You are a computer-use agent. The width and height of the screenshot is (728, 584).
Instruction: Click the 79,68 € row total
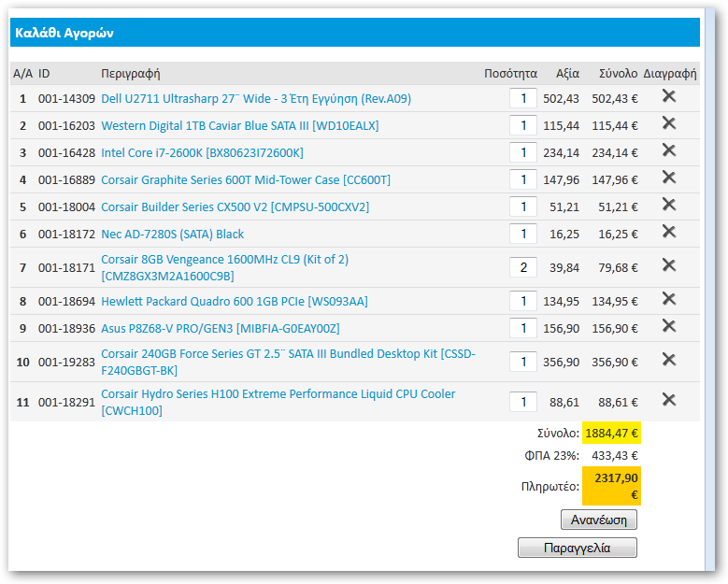pyautogui.click(x=618, y=268)
